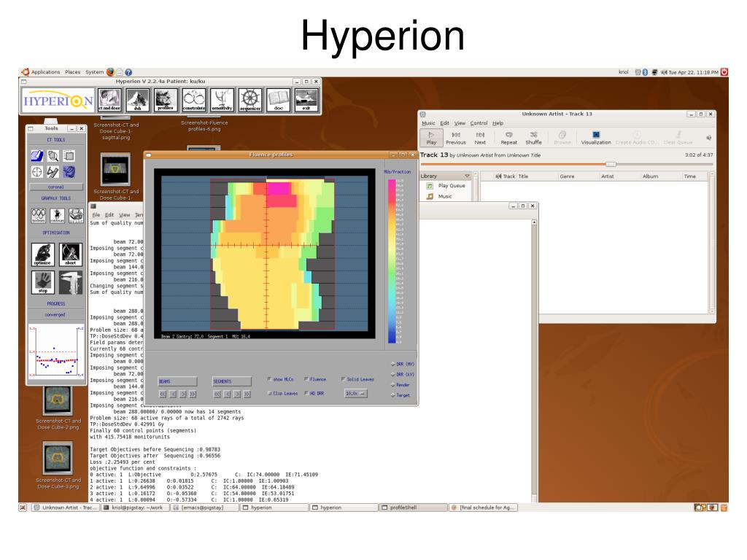The height and width of the screenshot is (560, 747).
Task: Open the 10.0x zoom dropdown
Action: (355, 393)
